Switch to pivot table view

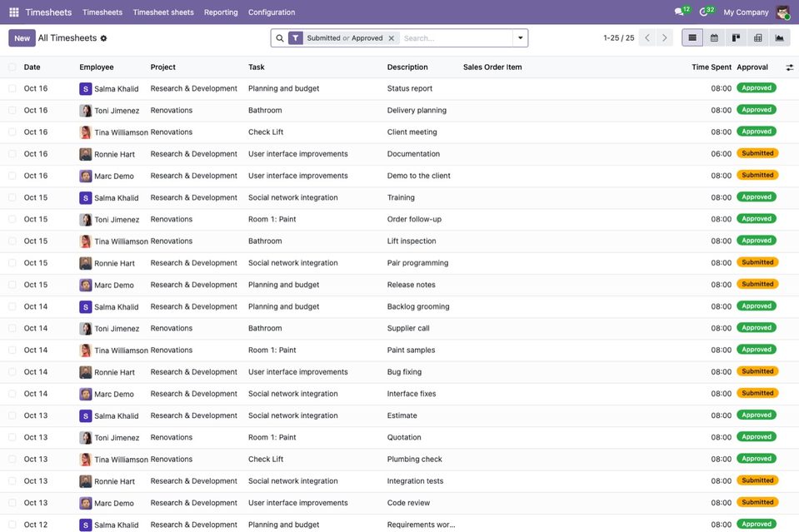coord(757,37)
